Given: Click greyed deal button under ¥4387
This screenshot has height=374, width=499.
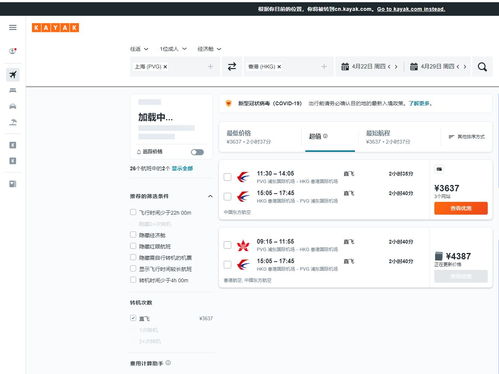Looking at the screenshot, I should point(461,276).
